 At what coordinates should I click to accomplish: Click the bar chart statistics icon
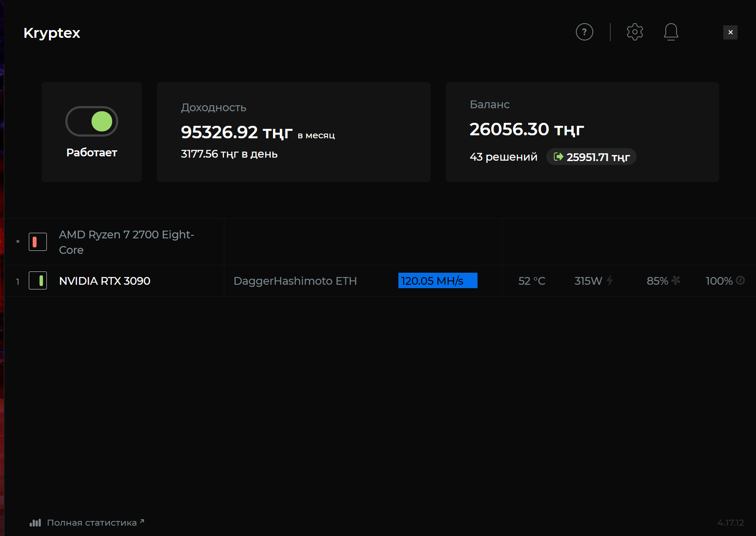pos(35,523)
